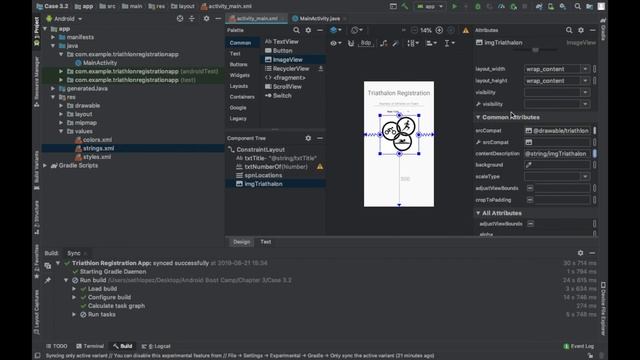Screen dimensions: 640x360
Task: Switch to the Text tab
Action: coord(266,242)
